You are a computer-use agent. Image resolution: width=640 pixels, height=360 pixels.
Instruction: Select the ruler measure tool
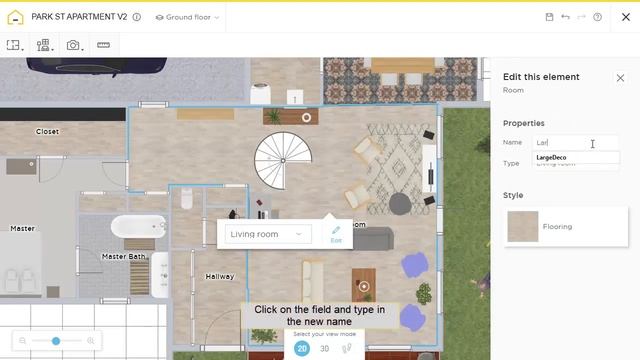click(103, 45)
